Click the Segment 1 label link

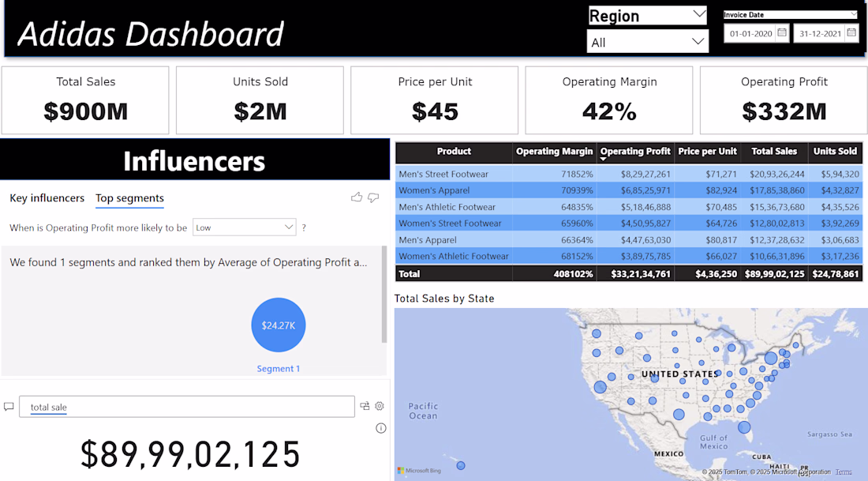[x=278, y=369]
